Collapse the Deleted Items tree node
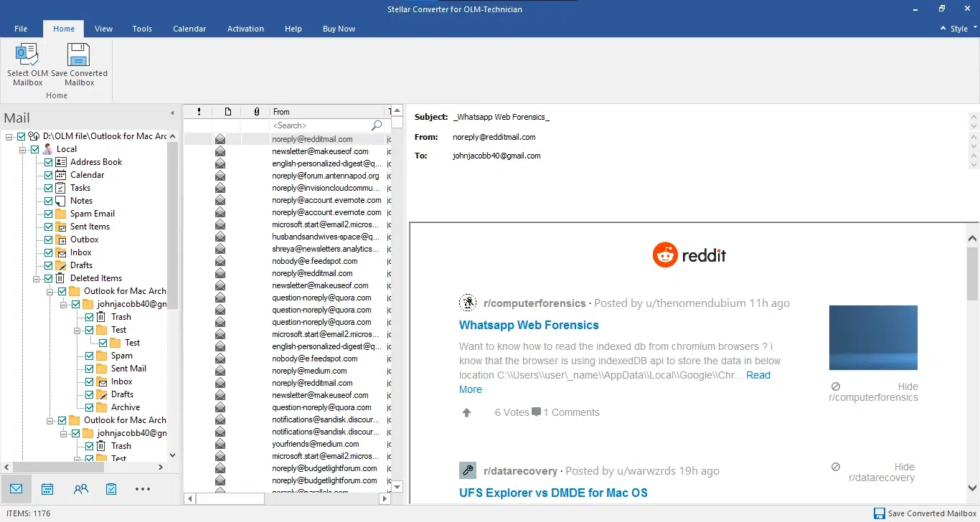The image size is (980, 522). (37, 278)
